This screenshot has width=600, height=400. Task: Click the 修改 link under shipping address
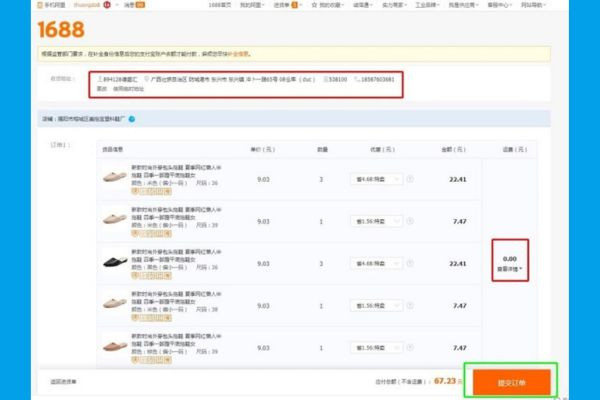pyautogui.click(x=101, y=88)
